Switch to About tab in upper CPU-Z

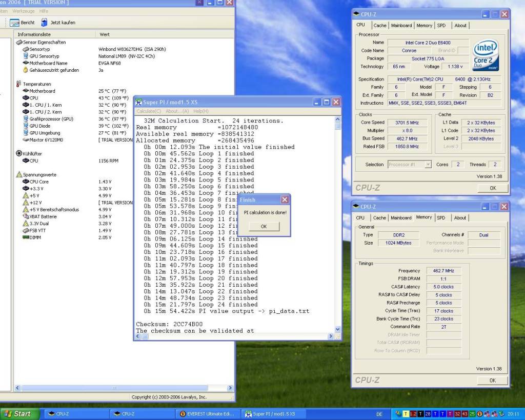[460, 26]
